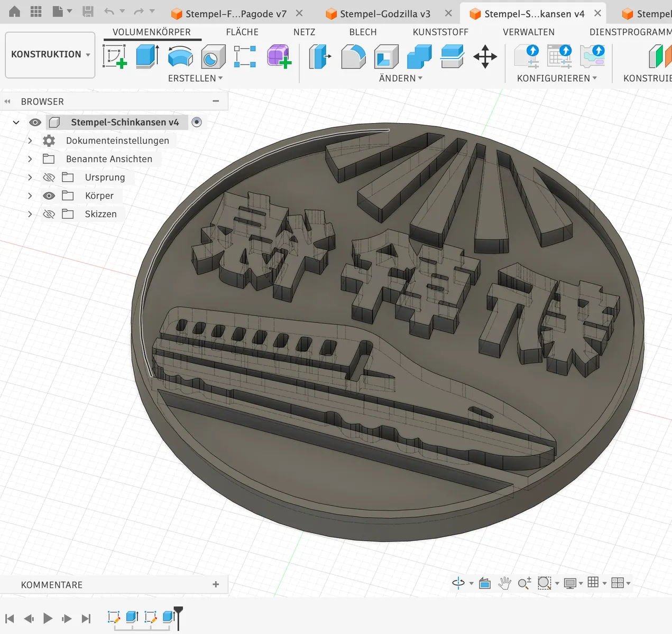Open the ÄNDERN dropdown menu

coord(401,78)
